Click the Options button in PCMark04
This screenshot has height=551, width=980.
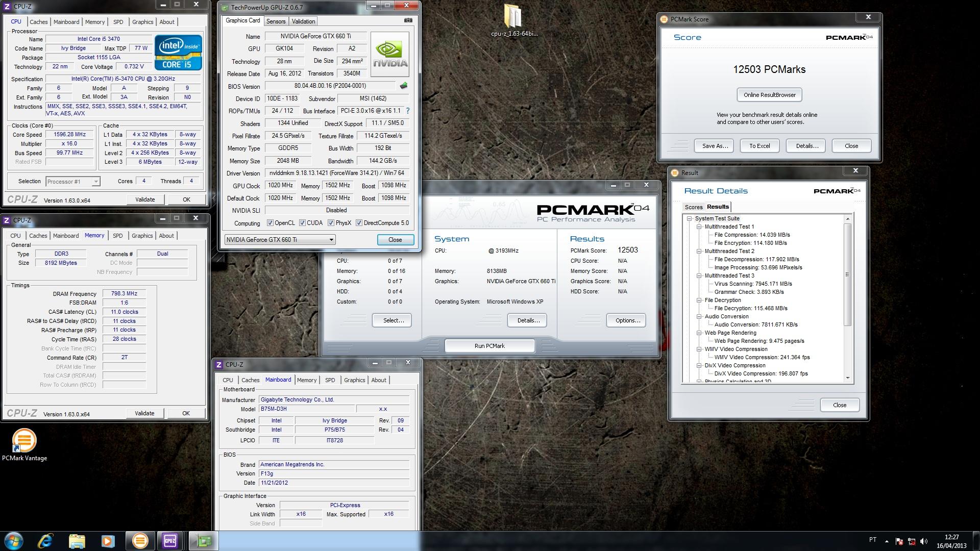tap(626, 320)
